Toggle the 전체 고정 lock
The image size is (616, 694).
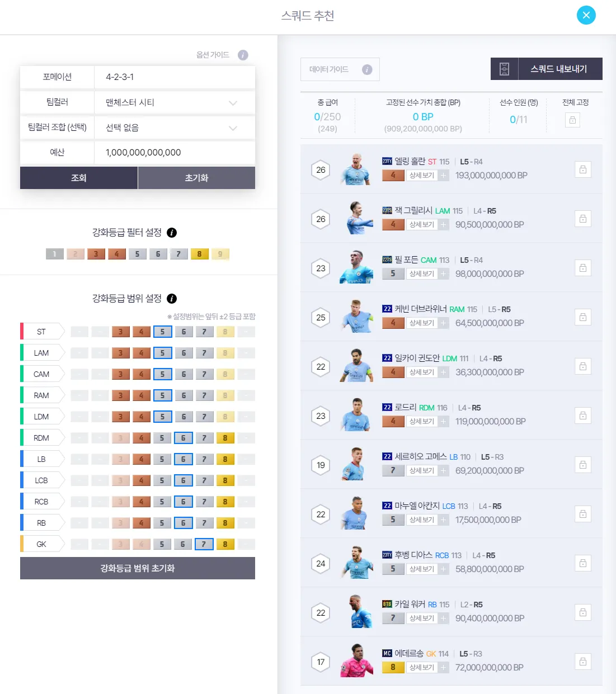(x=572, y=120)
